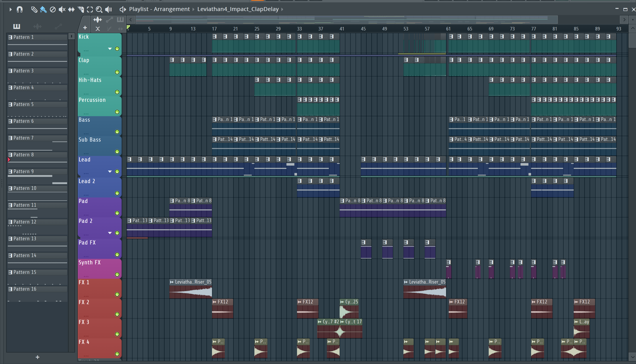This screenshot has height=364, width=636.
Task: Mute the Clap track
Action: (x=117, y=72)
